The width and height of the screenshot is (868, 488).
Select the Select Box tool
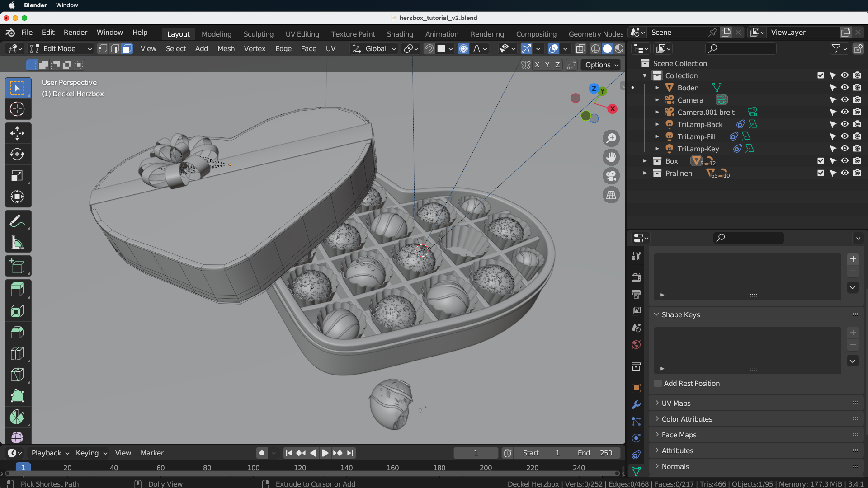18,88
